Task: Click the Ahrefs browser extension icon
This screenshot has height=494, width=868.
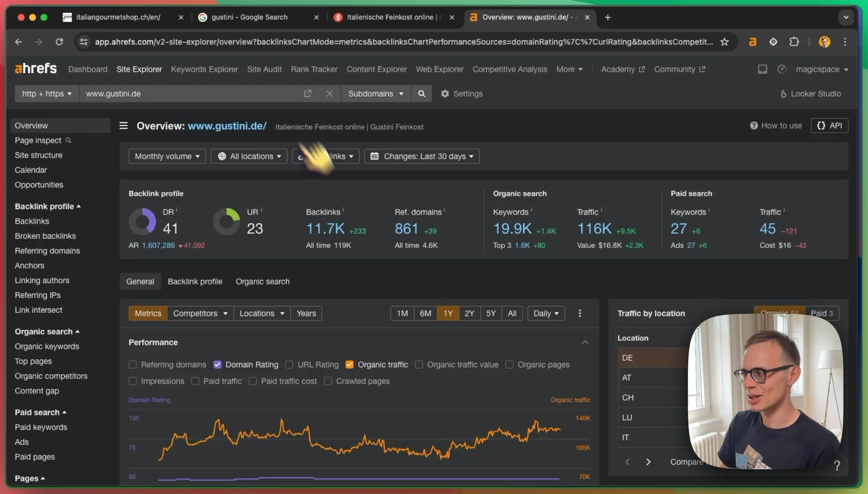Action: [x=752, y=42]
